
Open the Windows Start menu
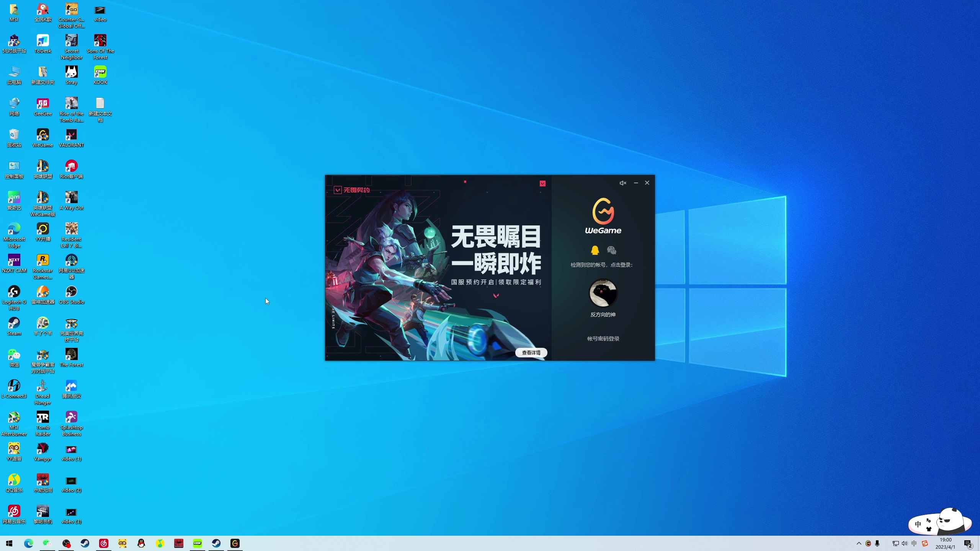(9, 543)
